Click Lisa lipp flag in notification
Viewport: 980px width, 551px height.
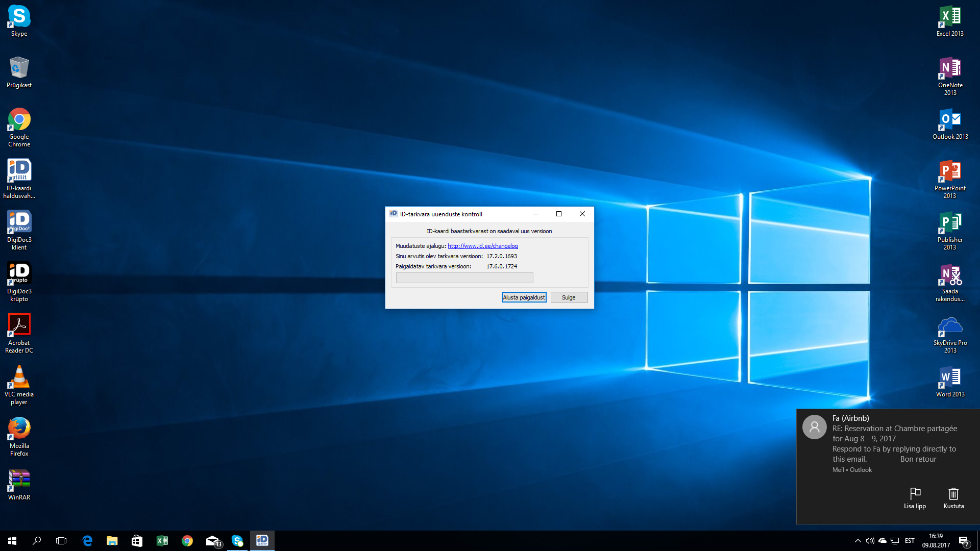pos(915,498)
